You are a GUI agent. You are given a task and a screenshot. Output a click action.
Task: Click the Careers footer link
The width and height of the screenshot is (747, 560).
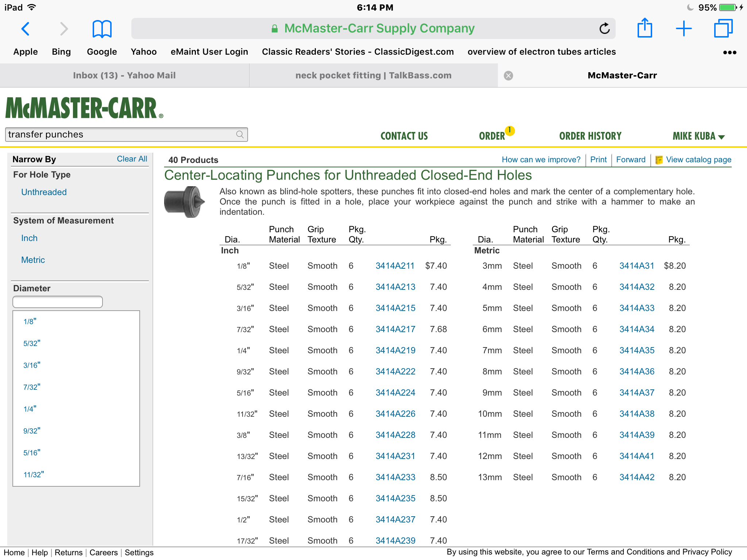pos(104,553)
